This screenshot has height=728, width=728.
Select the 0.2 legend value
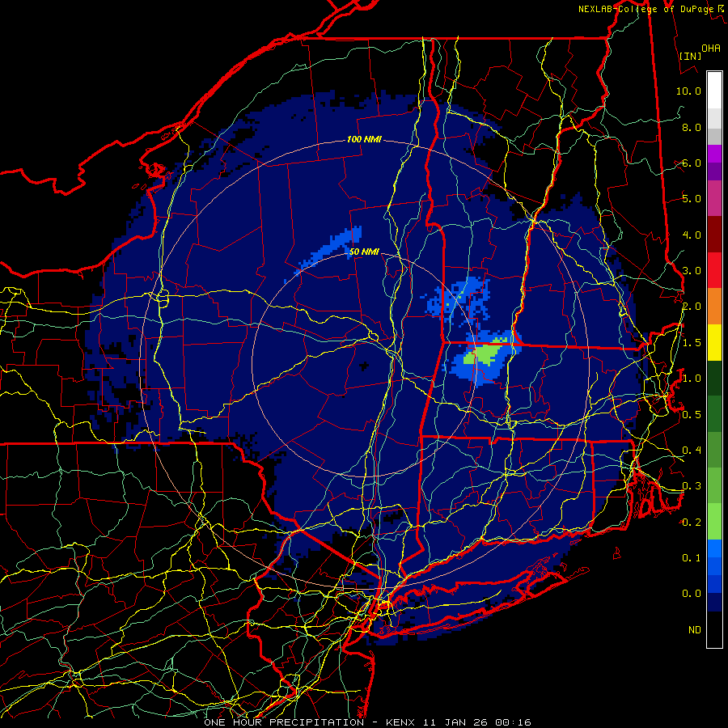click(x=692, y=523)
